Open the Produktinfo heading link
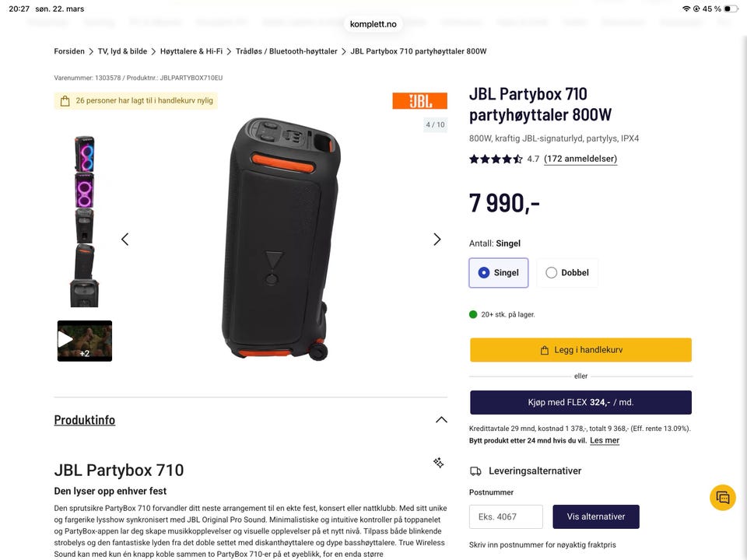Viewport: 747px width, 560px height. coord(85,420)
